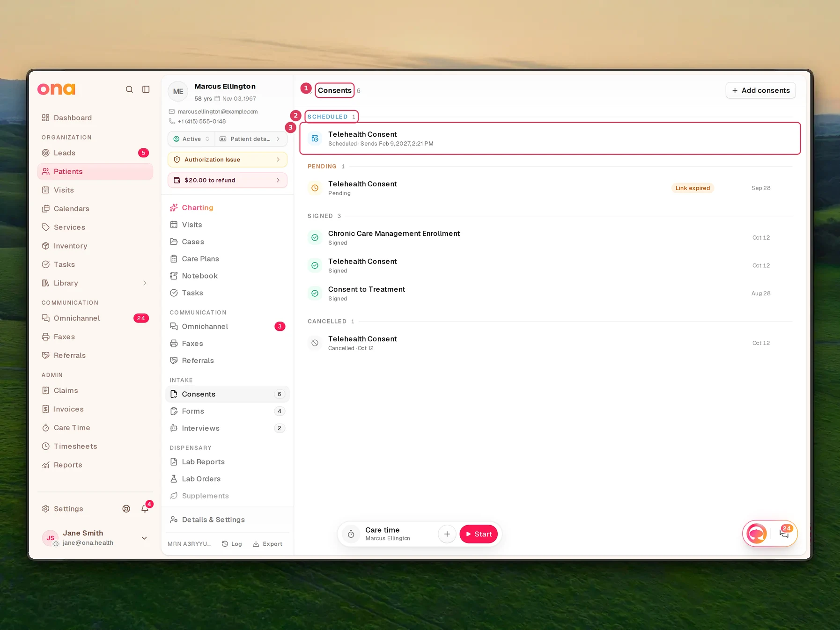Click the cancelled Telehealth Consent icon
The width and height of the screenshot is (840, 630).
[x=315, y=343]
